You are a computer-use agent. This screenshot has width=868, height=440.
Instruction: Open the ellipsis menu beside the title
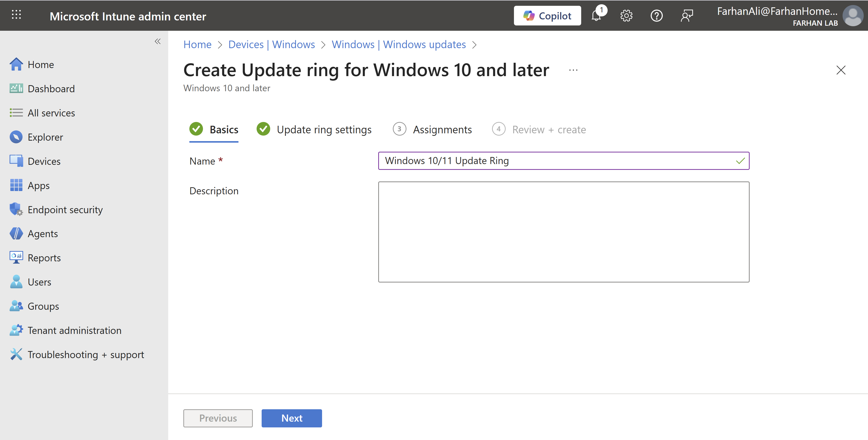coord(573,70)
